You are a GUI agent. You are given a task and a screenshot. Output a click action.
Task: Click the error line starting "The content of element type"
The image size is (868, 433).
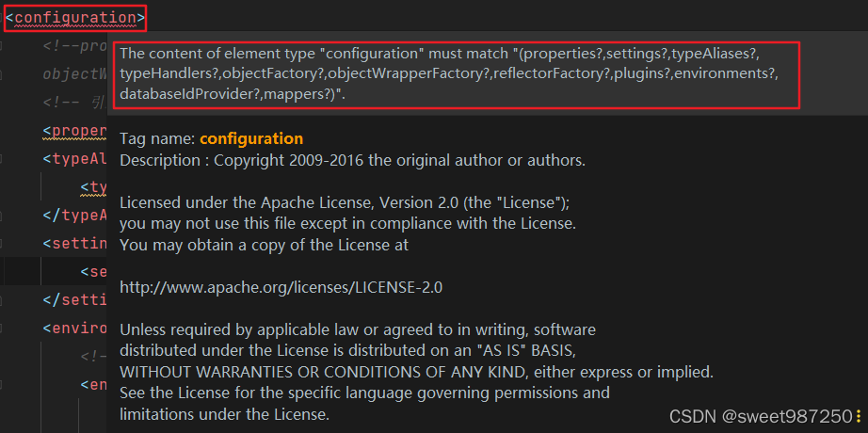click(x=440, y=54)
